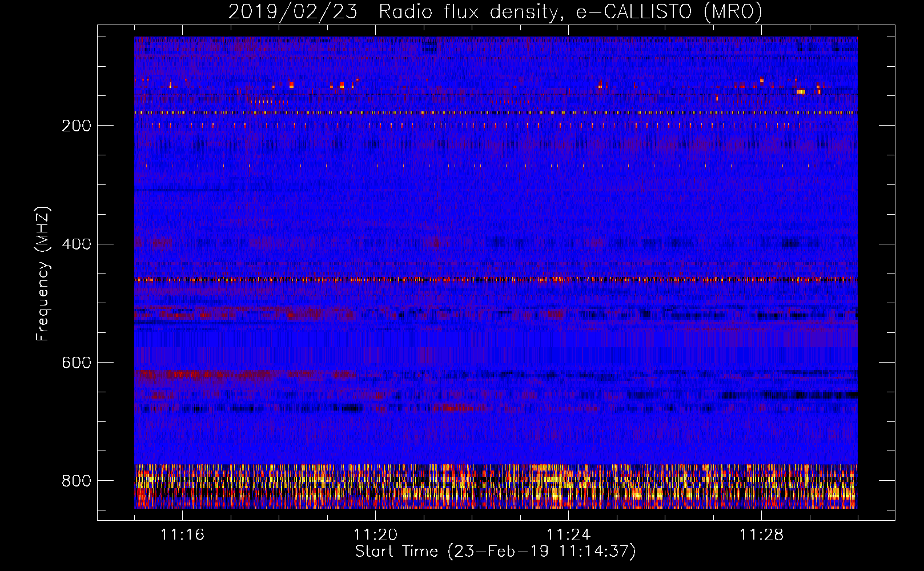924x571 pixels.
Task: Click the 'Frequency (MHZ)' axis label
Action: pyautogui.click(x=43, y=274)
